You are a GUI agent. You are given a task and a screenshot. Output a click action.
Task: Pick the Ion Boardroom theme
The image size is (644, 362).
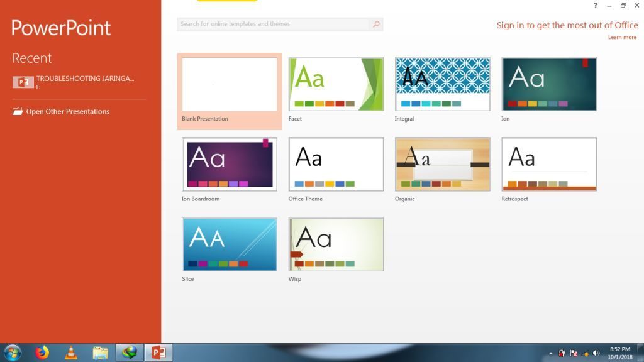230,164
